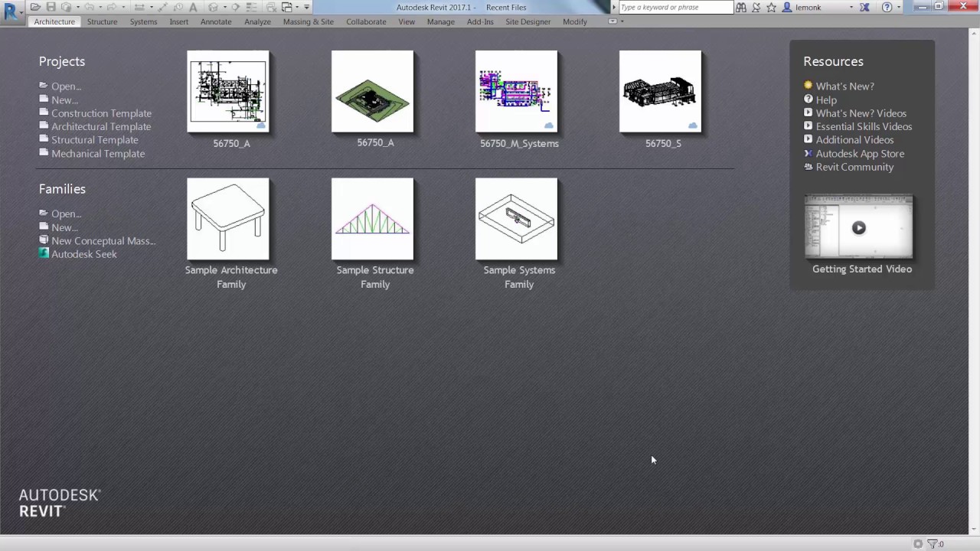This screenshot has width=980, height=551.
Task: Click the keyword or phrase search field
Action: coord(676,7)
